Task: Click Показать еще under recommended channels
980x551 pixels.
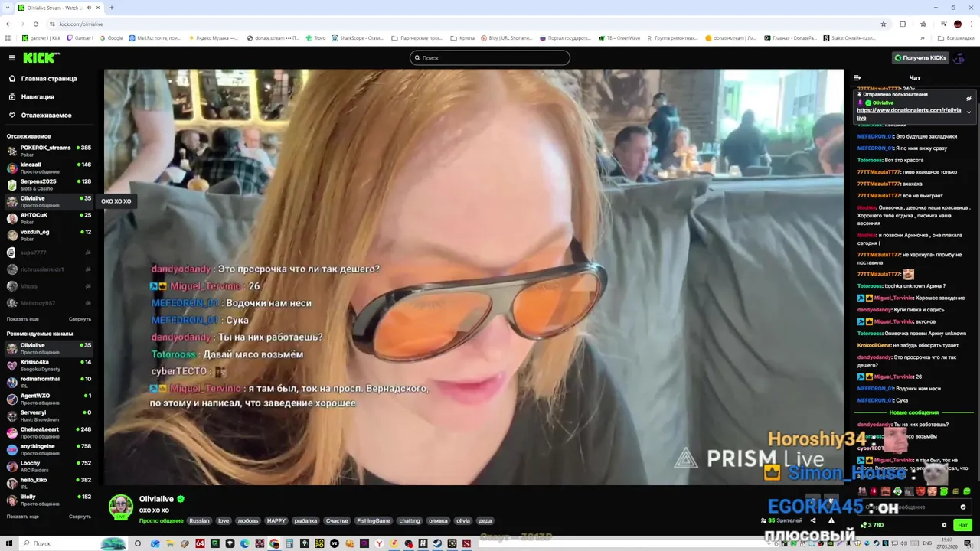Action: pos(22,517)
